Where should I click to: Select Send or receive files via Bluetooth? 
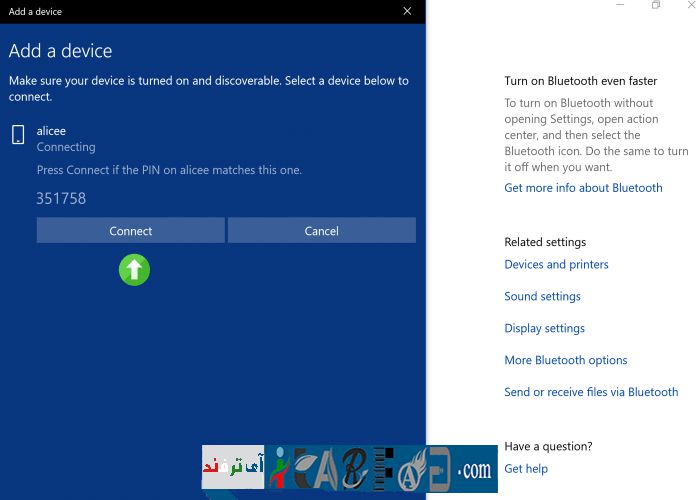pyautogui.click(x=591, y=392)
